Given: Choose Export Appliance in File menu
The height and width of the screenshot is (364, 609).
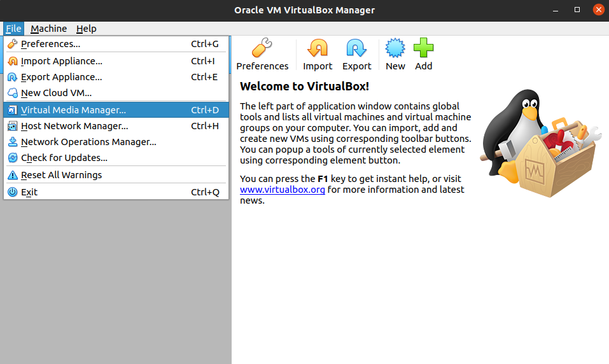Looking at the screenshot, I should coord(116,77).
